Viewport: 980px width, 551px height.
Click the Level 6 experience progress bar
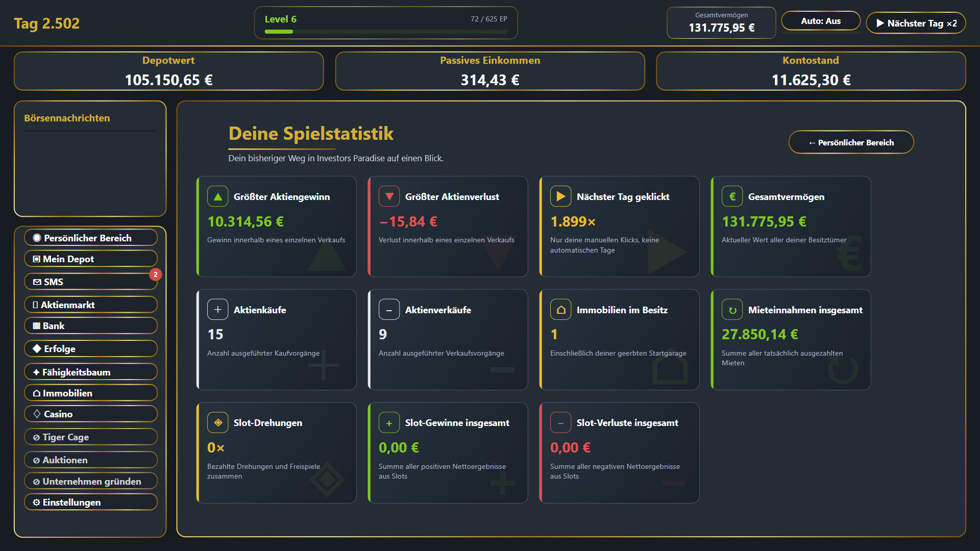pos(386,32)
